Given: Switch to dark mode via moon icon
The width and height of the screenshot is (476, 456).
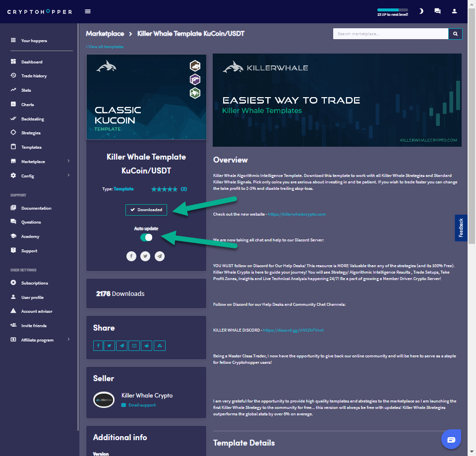Looking at the screenshot, I should (x=421, y=11).
